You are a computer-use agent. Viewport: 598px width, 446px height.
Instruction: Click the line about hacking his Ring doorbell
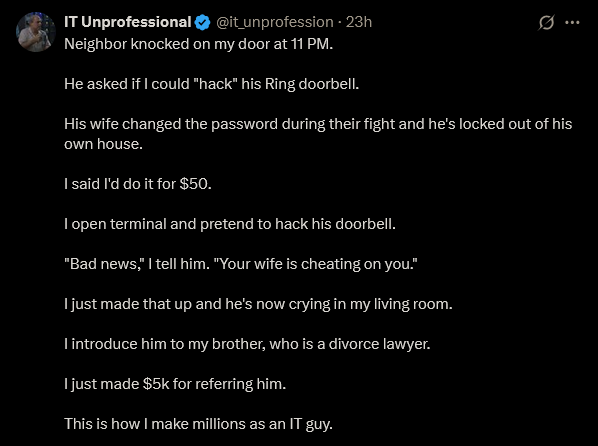click(212, 84)
